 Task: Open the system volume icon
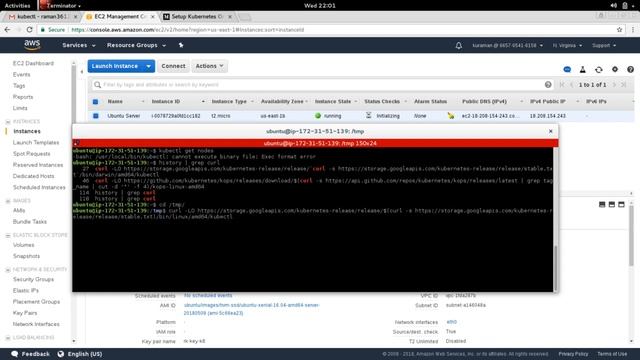tap(613, 5)
